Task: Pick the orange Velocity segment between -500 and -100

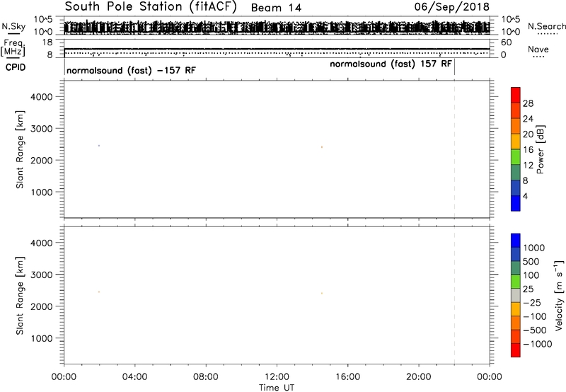Action: [x=516, y=323]
